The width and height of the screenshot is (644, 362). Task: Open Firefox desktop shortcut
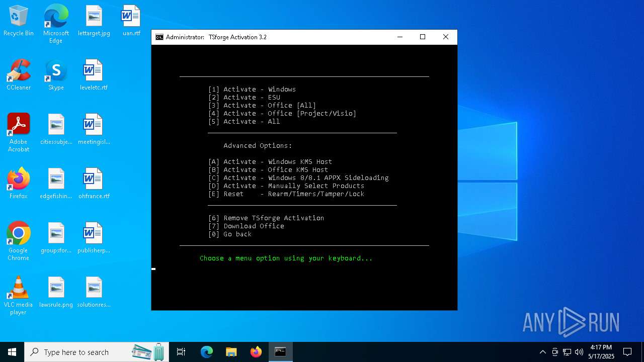click(x=19, y=184)
